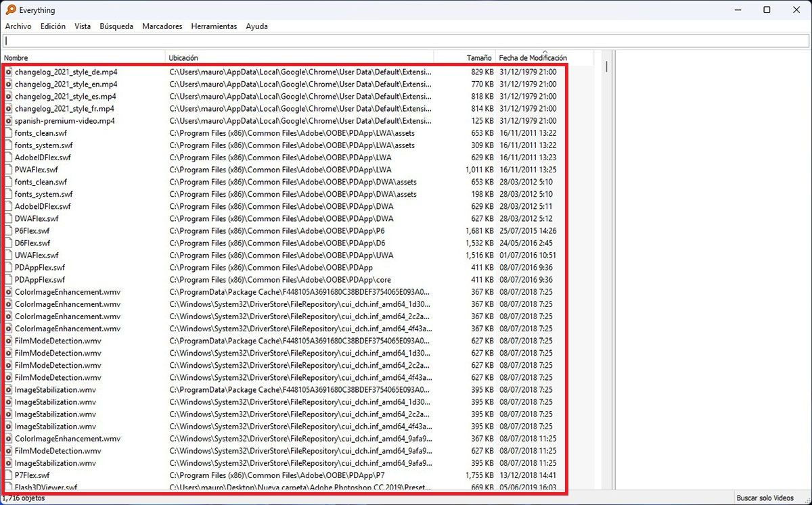Open the Edición menu
Viewport: 812px width, 505px height.
[x=53, y=26]
